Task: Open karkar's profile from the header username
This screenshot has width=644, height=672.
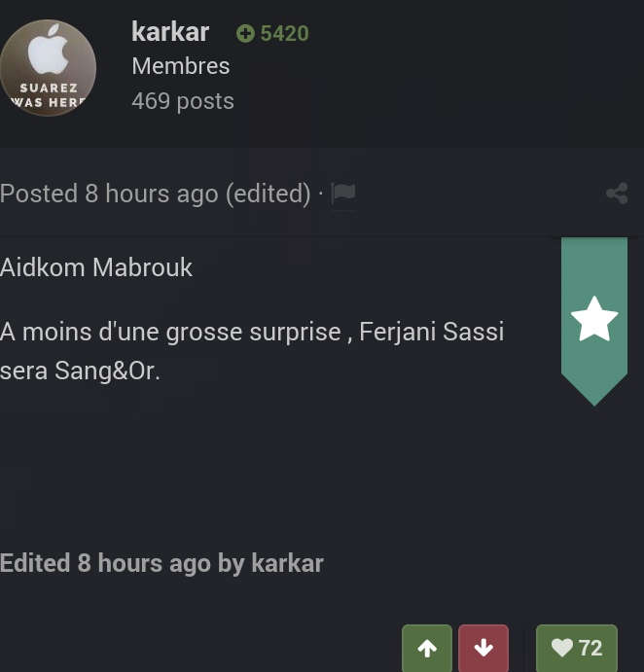Action: pyautogui.click(x=170, y=32)
